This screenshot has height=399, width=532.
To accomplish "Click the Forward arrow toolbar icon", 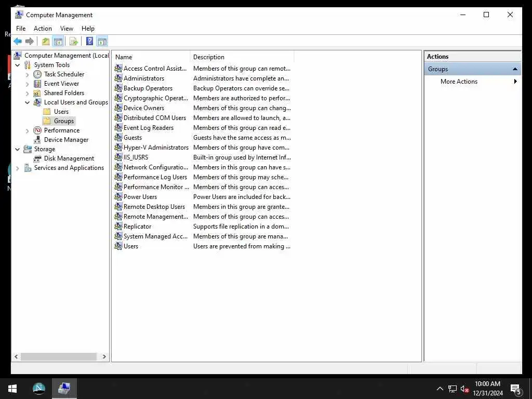I will pos(30,42).
